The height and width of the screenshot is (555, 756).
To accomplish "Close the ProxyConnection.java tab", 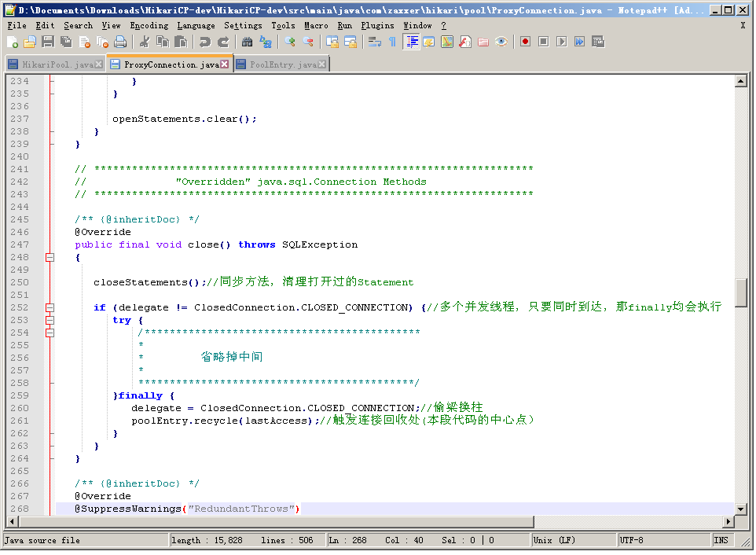I will click(x=225, y=64).
